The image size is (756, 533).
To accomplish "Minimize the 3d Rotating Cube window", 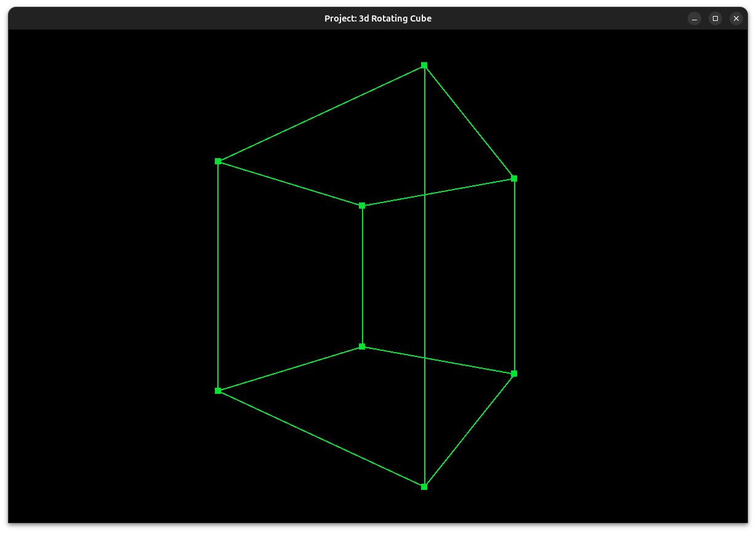I will [x=694, y=18].
